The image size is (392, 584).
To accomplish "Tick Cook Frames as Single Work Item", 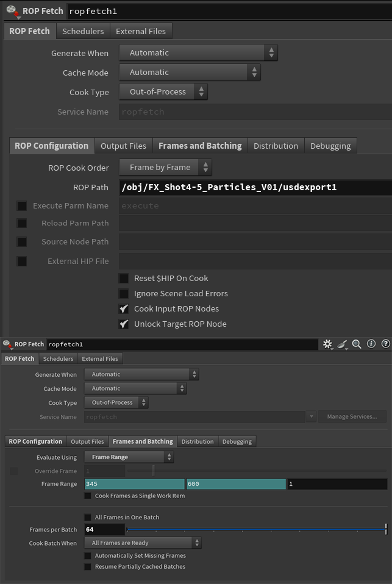I will click(x=88, y=496).
